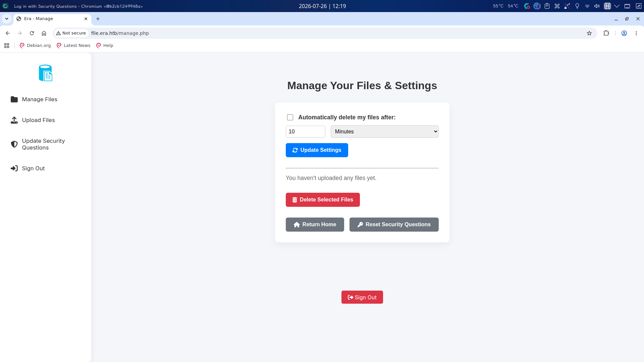
Task: Open the Debian.org bookmark
Action: click(x=35, y=46)
